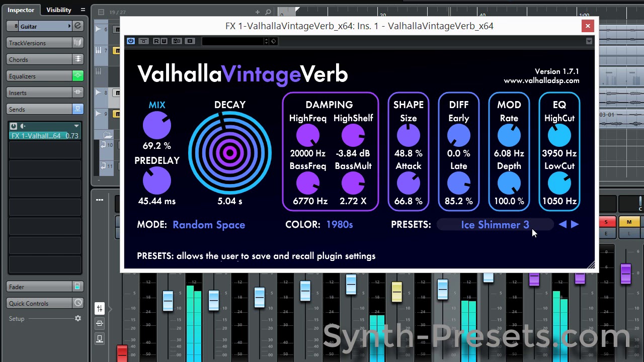The width and height of the screenshot is (644, 362).
Task: Toggle red Solo button in mixer
Action: (x=606, y=222)
